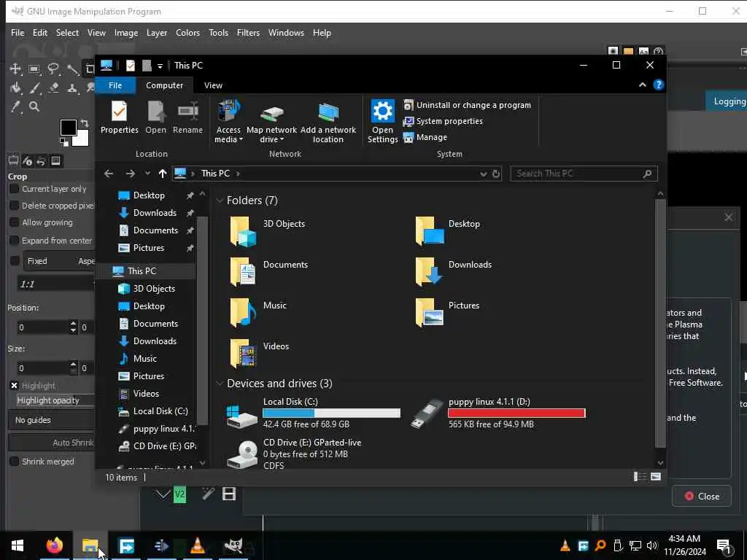Select the GIMP Clone stamp tool

pos(72,88)
